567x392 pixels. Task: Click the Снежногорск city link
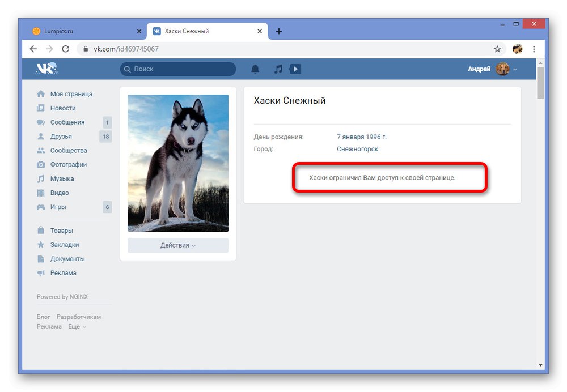point(357,149)
